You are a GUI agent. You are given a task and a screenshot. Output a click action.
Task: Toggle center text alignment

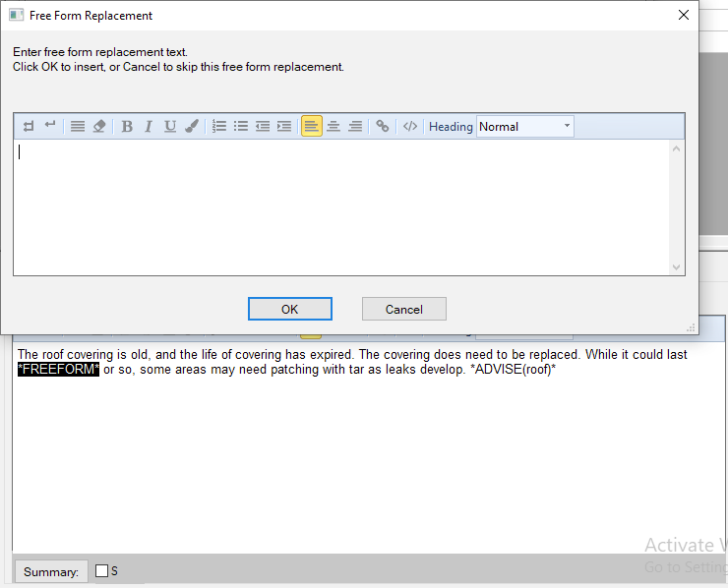[x=334, y=126]
